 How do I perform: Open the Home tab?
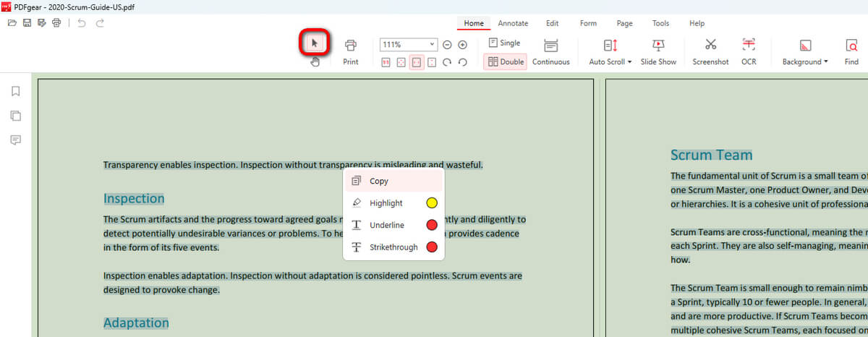[x=474, y=23]
